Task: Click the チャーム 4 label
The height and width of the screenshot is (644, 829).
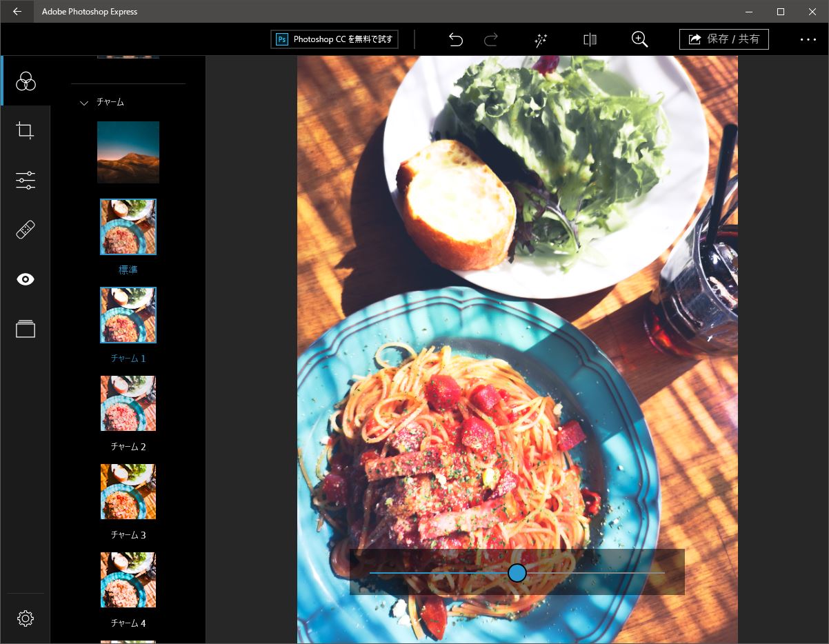Action: point(128,623)
